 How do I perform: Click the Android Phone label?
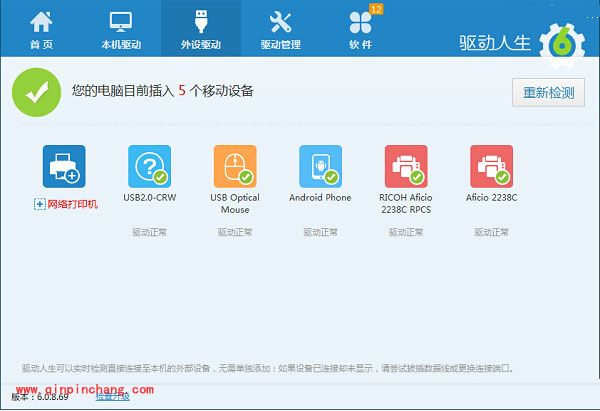(x=320, y=197)
